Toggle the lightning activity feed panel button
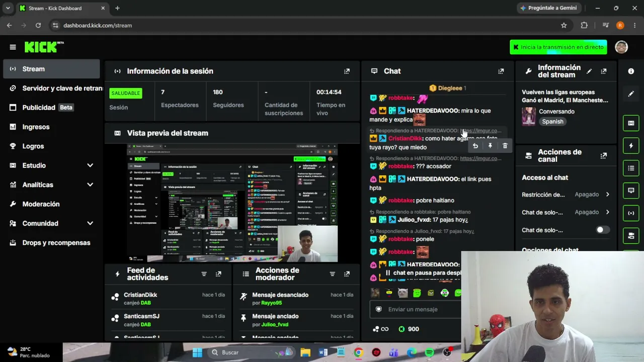The width and height of the screenshot is (644, 362). tap(631, 146)
